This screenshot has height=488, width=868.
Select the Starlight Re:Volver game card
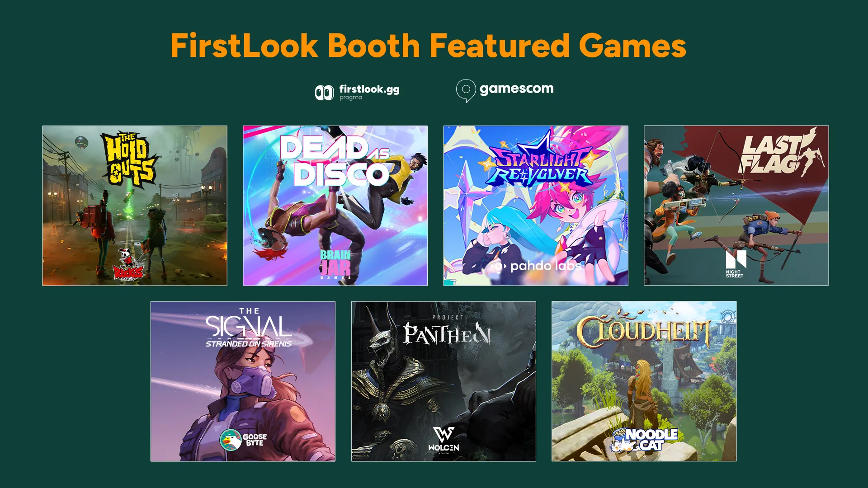(536, 206)
